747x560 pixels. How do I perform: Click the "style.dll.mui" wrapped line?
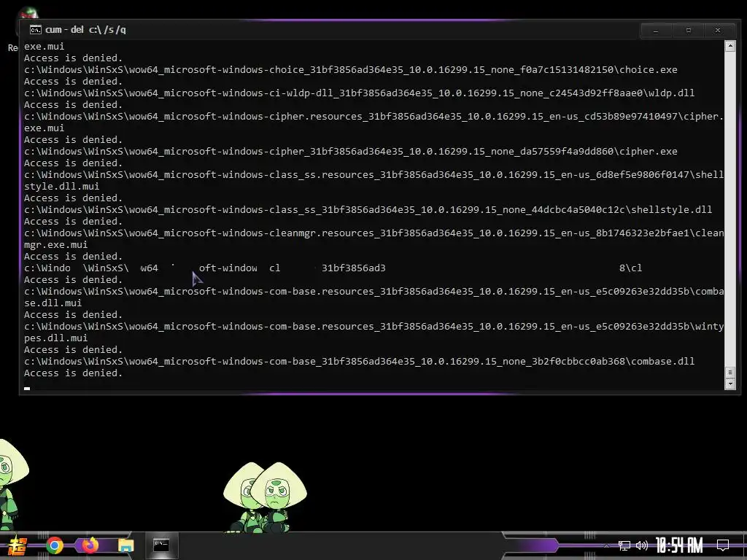point(61,186)
